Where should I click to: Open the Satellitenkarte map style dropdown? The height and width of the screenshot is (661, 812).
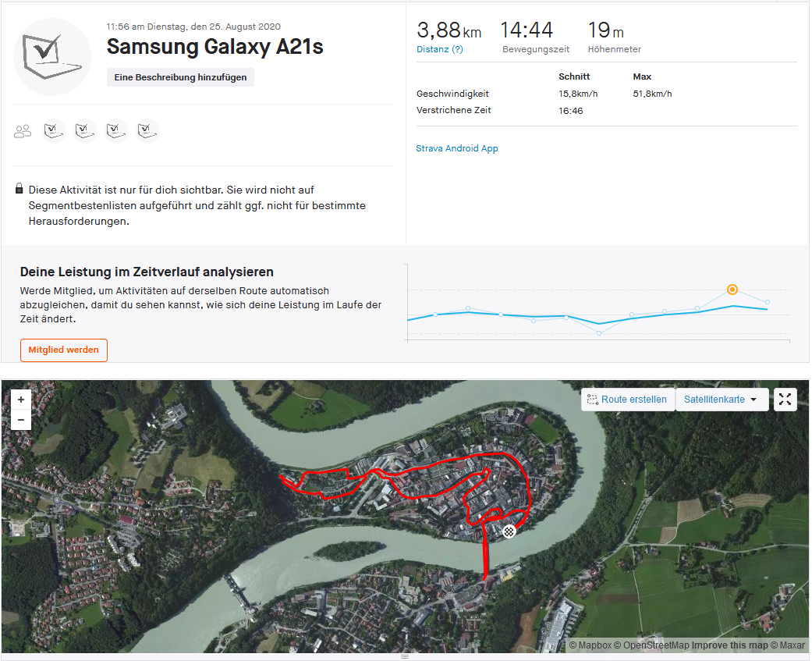tap(722, 400)
